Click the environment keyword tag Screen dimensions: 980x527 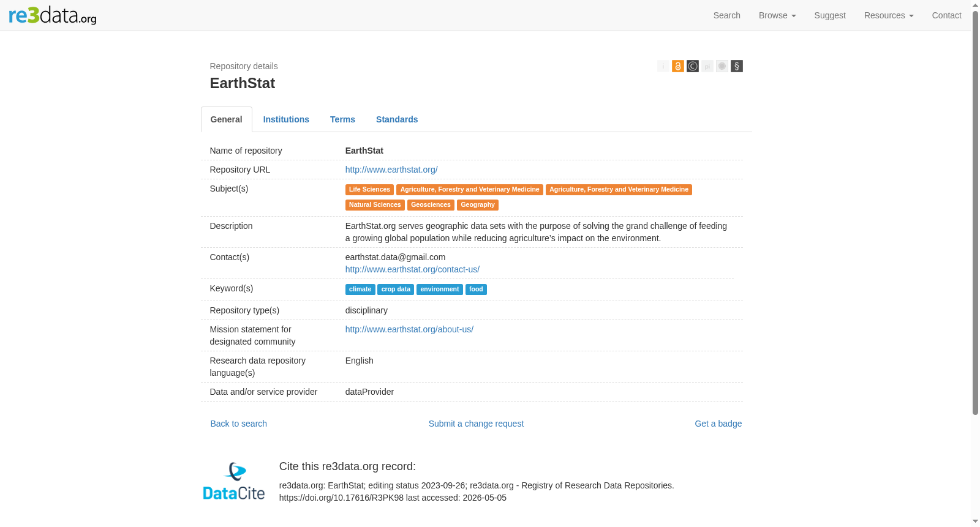(440, 290)
